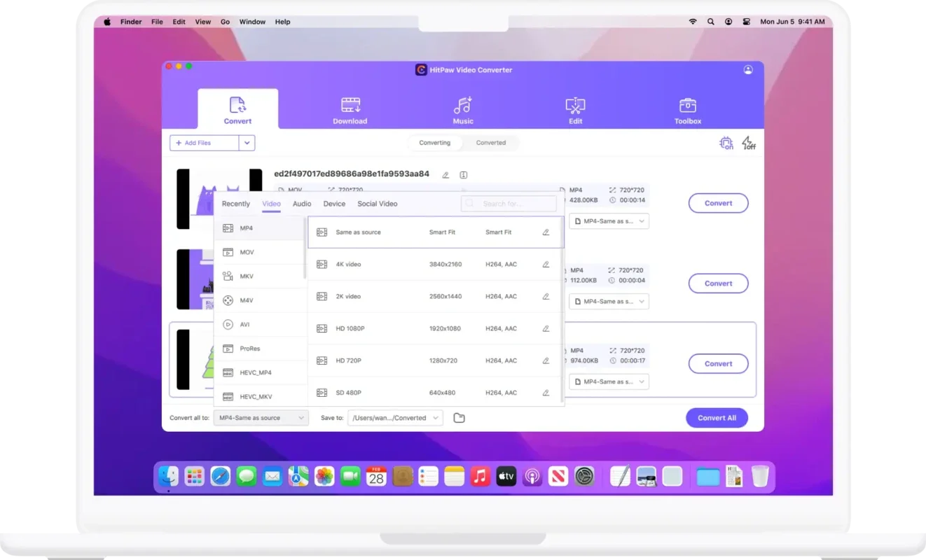926x560 pixels.
Task: Select the Video format tab
Action: coord(271,204)
